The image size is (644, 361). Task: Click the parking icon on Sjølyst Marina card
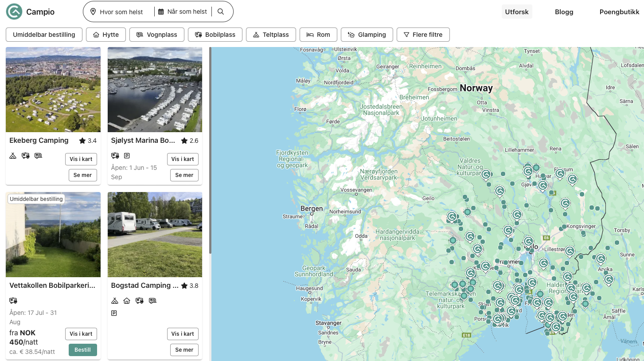[x=127, y=156]
